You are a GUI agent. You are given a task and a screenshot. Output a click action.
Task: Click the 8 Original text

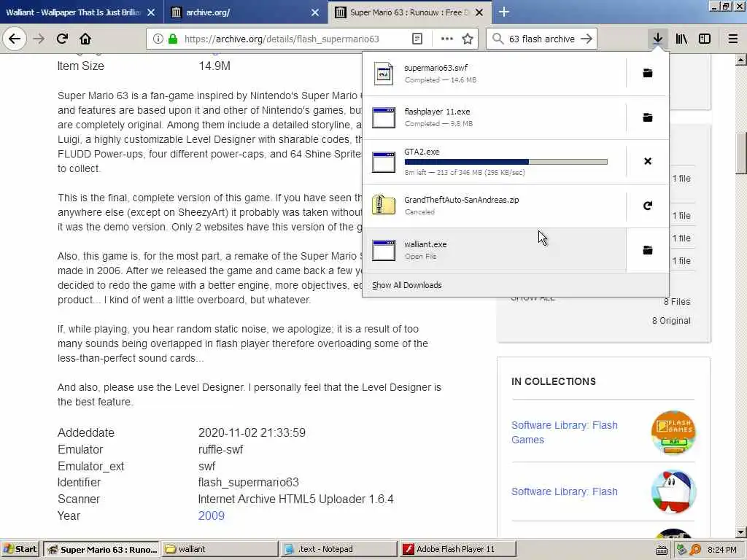671,321
